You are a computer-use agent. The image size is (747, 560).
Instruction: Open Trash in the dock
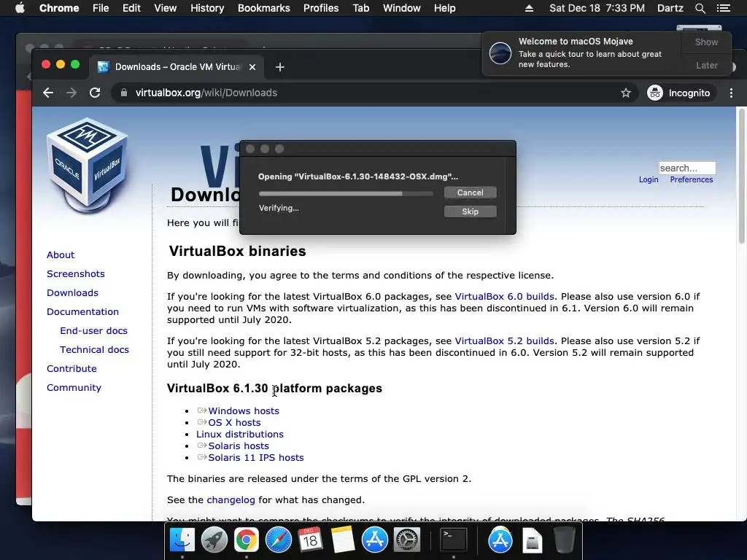click(564, 540)
